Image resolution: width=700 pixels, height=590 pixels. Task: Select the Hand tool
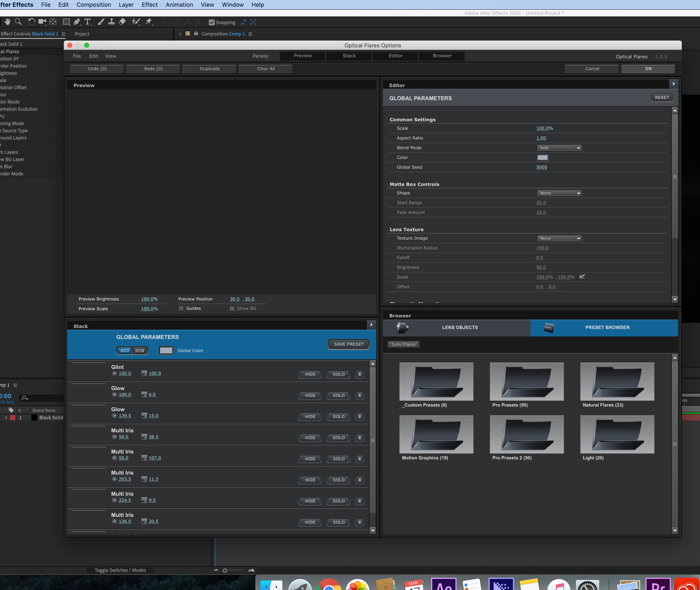(x=7, y=22)
